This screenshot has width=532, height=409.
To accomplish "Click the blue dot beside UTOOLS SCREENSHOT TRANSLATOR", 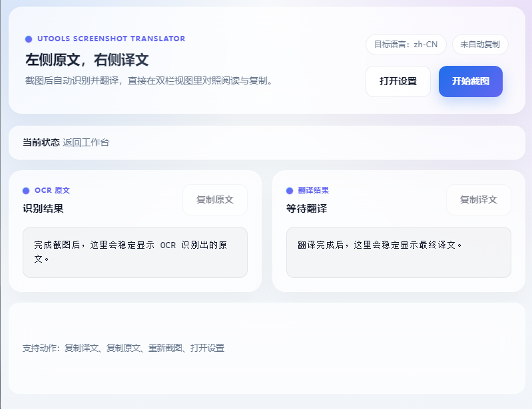I will click(x=28, y=39).
